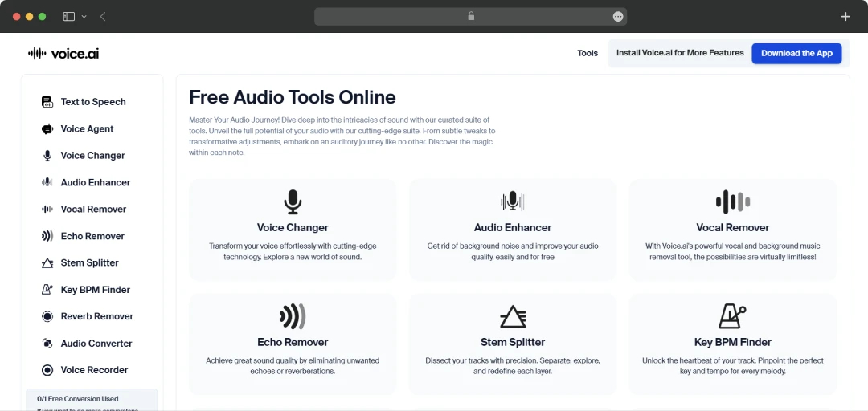Screen dimensions: 868x411
Task: Select Vocal Remover in sidebar
Action: click(92, 209)
